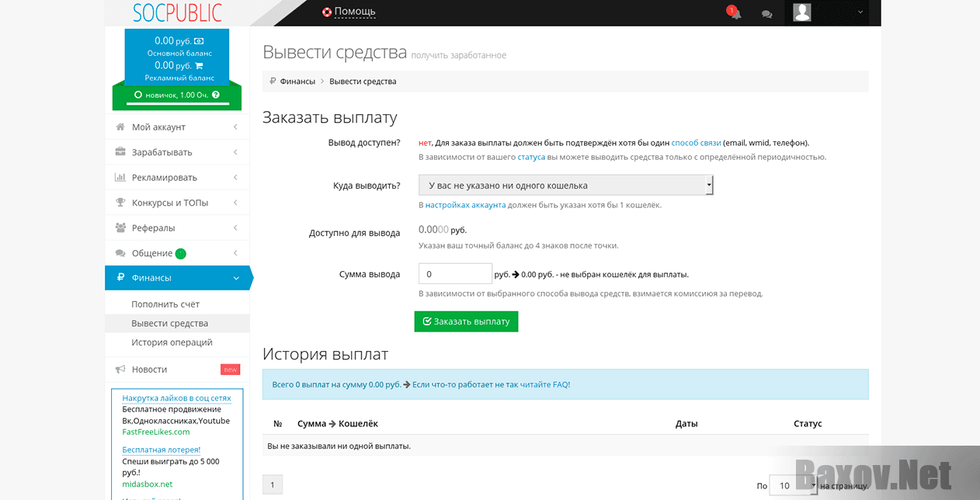Select Новости in the sidebar
The image size is (980, 500).
click(149, 370)
